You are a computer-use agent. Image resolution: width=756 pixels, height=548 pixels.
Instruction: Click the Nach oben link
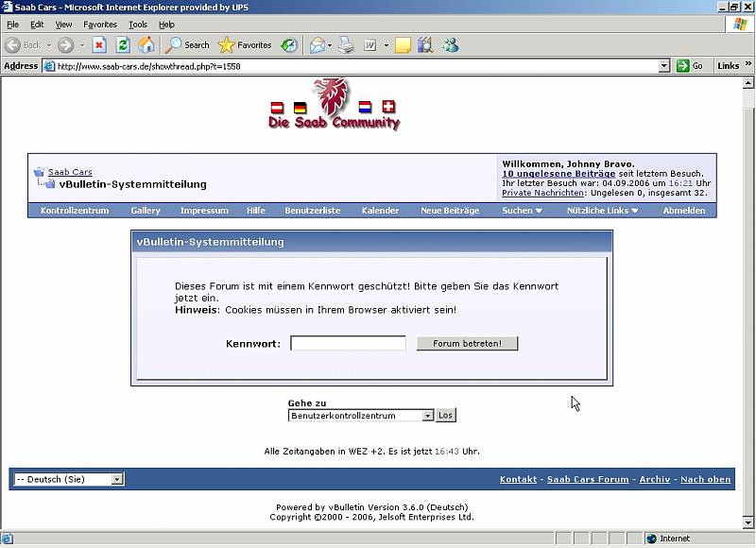tap(705, 479)
